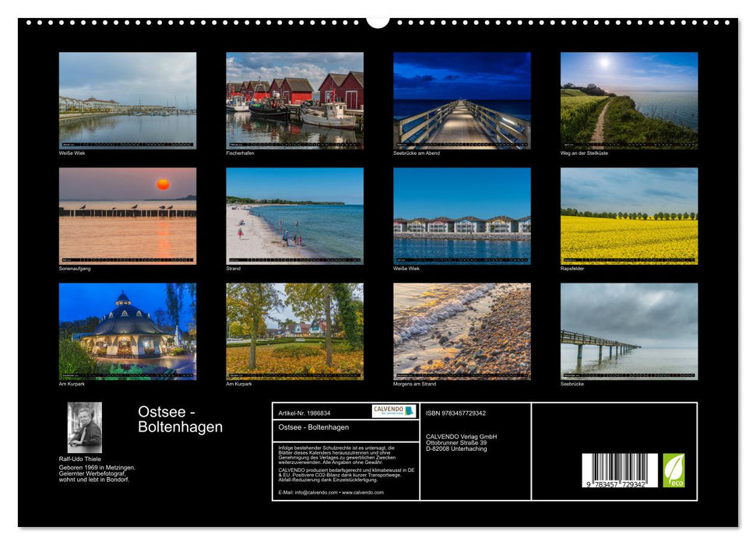Click the www.calvendo.com website link

click(363, 492)
